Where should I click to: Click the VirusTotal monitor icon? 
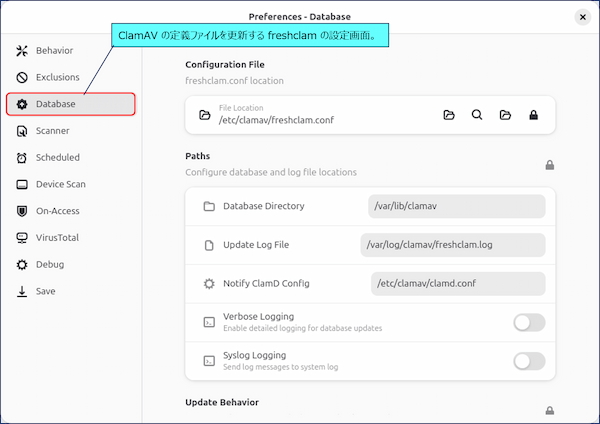point(22,238)
